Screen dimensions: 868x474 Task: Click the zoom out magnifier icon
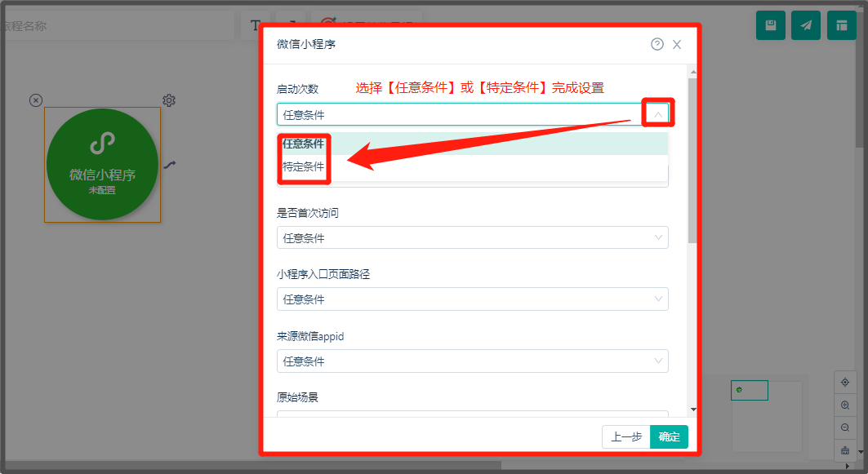(x=845, y=427)
